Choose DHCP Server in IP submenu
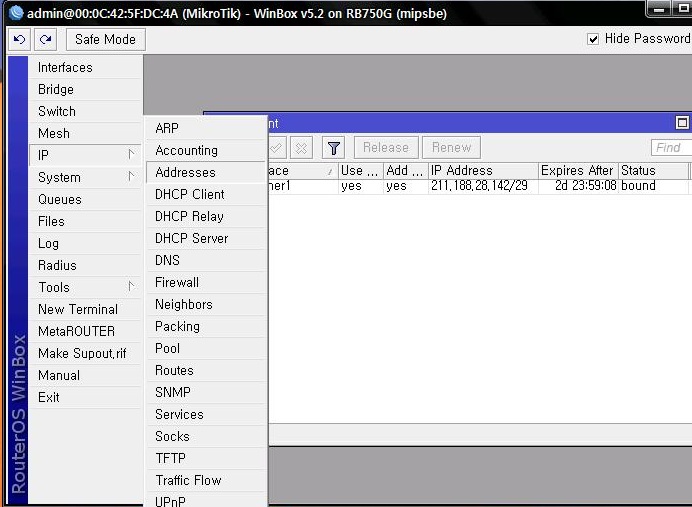Viewport: 692px width, 507px height. [x=206, y=239]
